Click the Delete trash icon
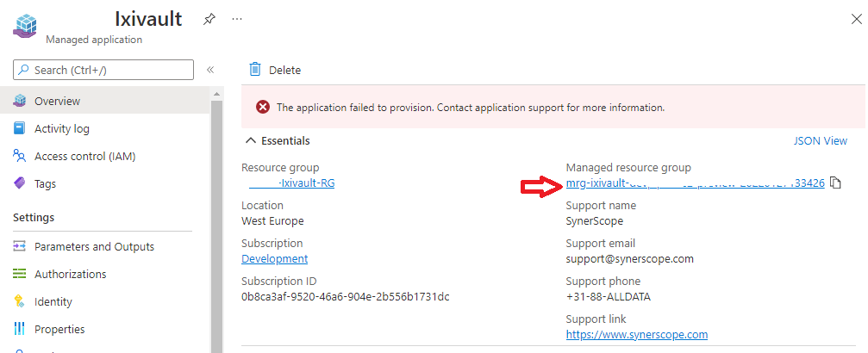Screen dimensions: 868x353 click(255, 70)
